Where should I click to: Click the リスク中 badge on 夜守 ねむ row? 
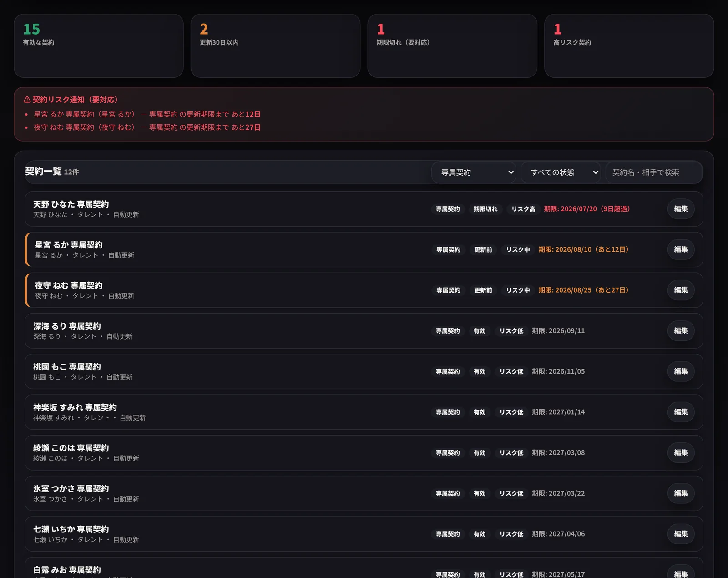pos(518,290)
